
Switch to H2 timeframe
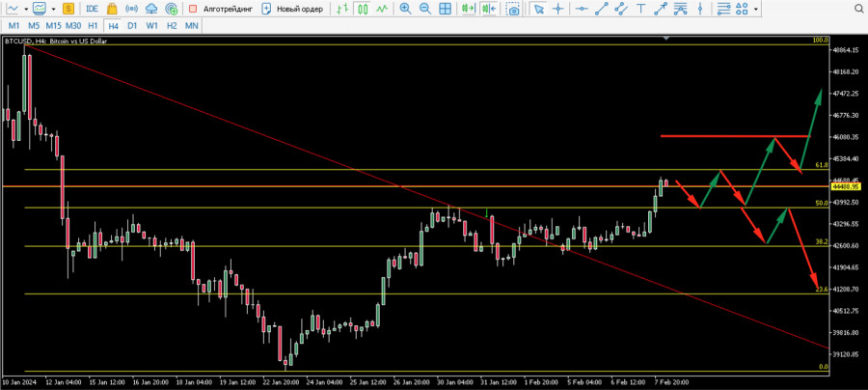pos(172,25)
